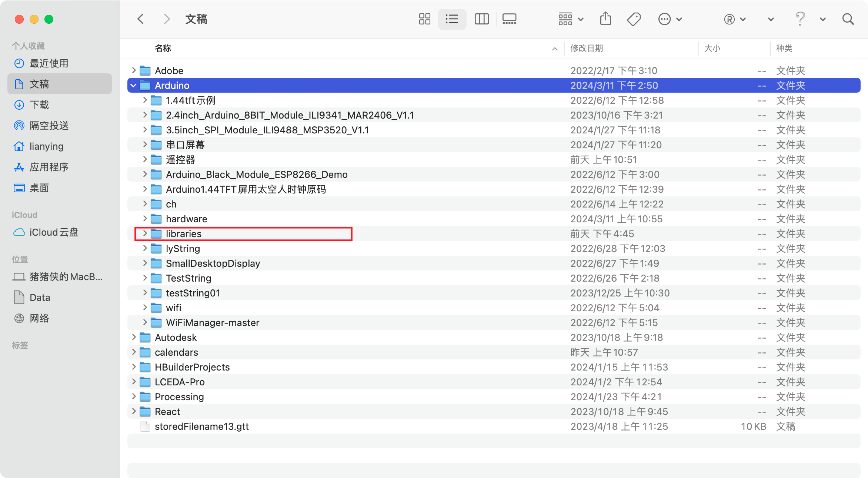
Task: Expand the hardware folder
Action: [x=145, y=219]
